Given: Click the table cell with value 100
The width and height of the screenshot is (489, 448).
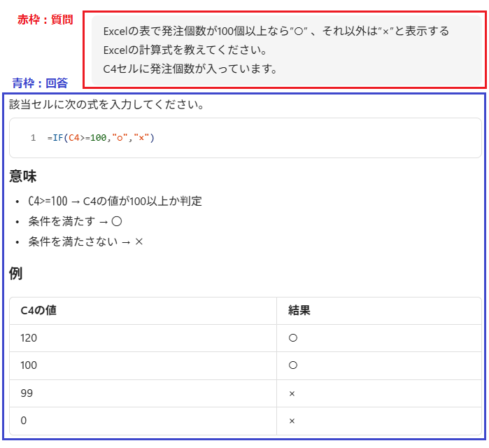Looking at the screenshot, I should (143, 365).
